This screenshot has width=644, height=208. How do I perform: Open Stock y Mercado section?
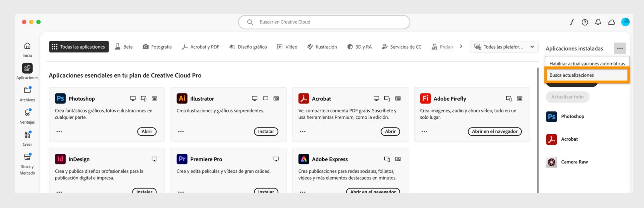pyautogui.click(x=27, y=164)
